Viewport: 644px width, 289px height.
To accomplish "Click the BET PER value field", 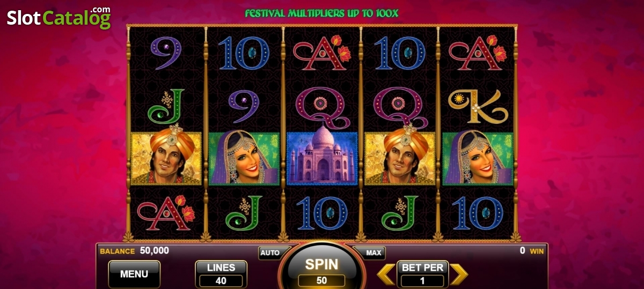I will click(422, 281).
